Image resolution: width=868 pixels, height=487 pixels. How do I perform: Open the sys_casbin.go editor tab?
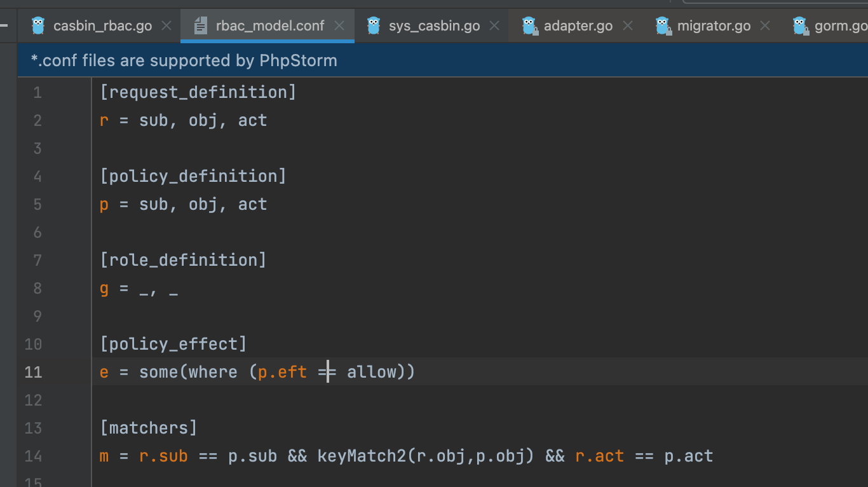434,26
